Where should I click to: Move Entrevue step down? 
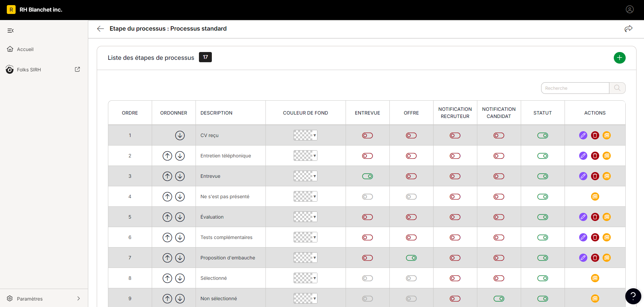click(180, 176)
